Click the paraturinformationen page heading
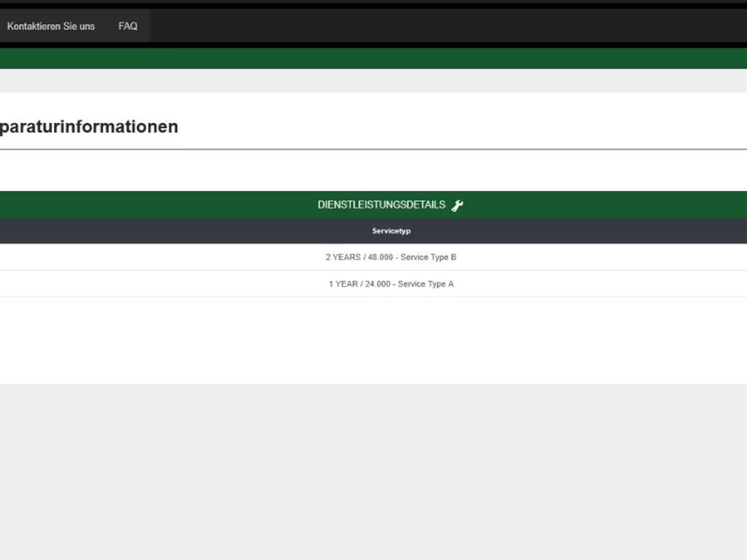747x560 pixels. (x=89, y=126)
